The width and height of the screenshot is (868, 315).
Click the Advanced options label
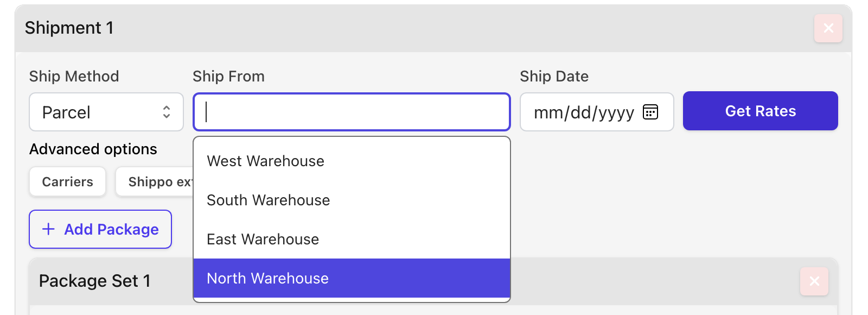93,149
